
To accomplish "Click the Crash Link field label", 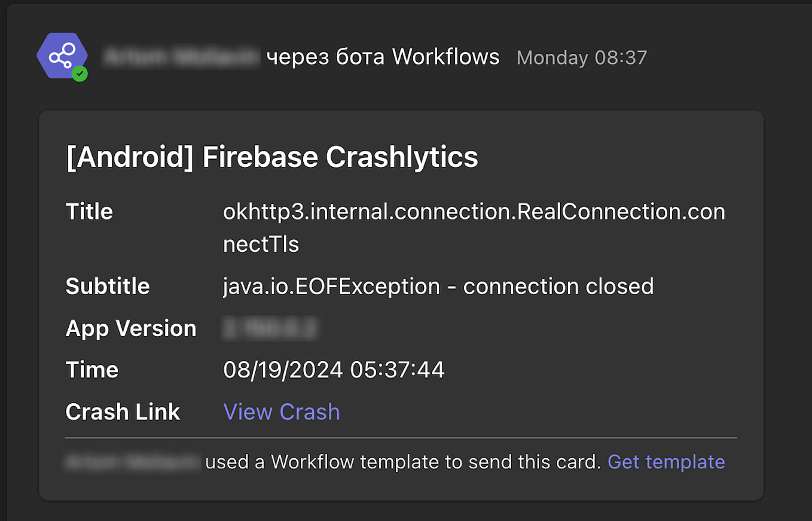I will pyautogui.click(x=122, y=412).
